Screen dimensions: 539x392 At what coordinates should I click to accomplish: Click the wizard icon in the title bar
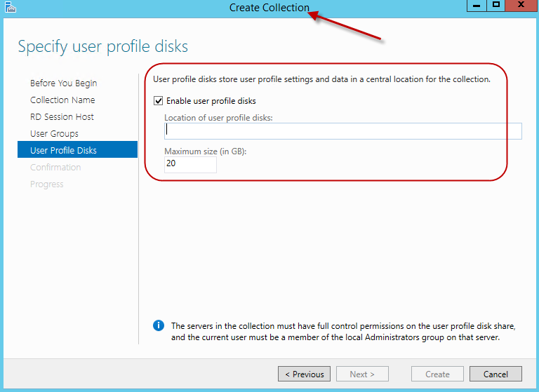(9, 8)
